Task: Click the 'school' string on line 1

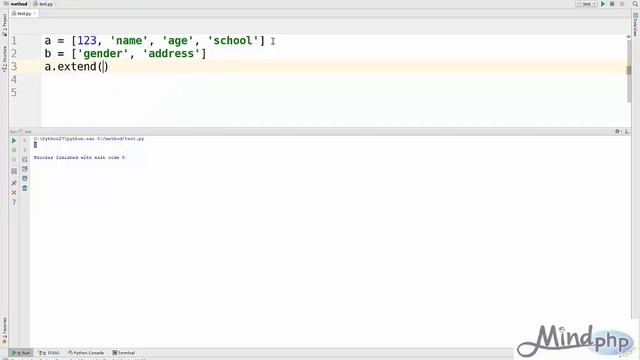Action: point(233,41)
